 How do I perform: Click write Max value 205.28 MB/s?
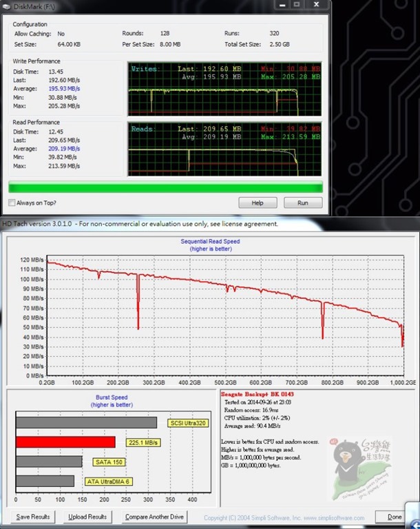click(64, 106)
